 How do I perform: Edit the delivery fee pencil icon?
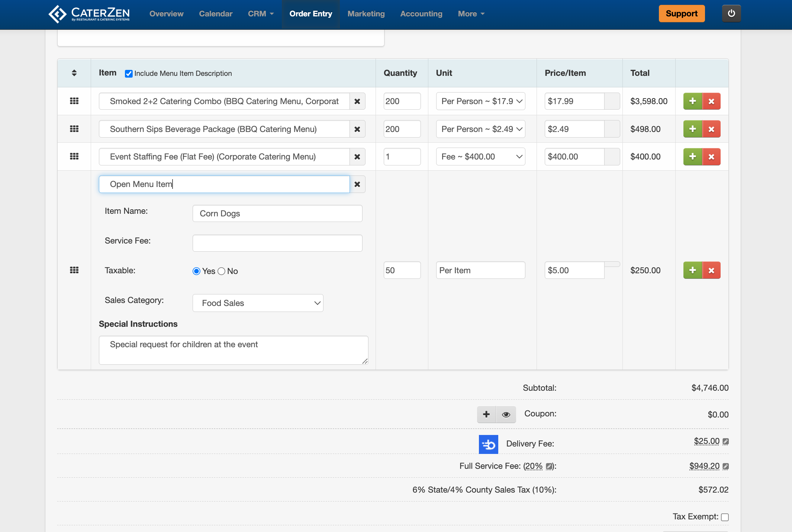pyautogui.click(x=725, y=441)
